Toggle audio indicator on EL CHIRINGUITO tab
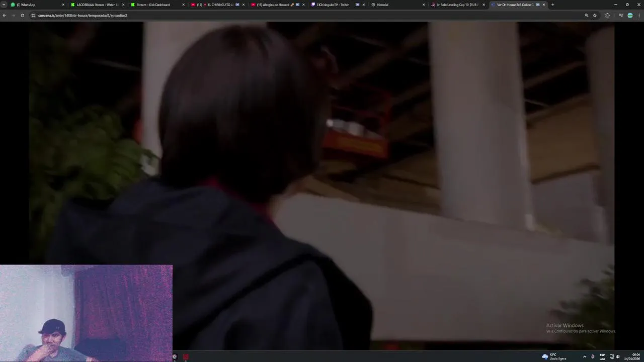This screenshot has width=644, height=362. pos(237,5)
